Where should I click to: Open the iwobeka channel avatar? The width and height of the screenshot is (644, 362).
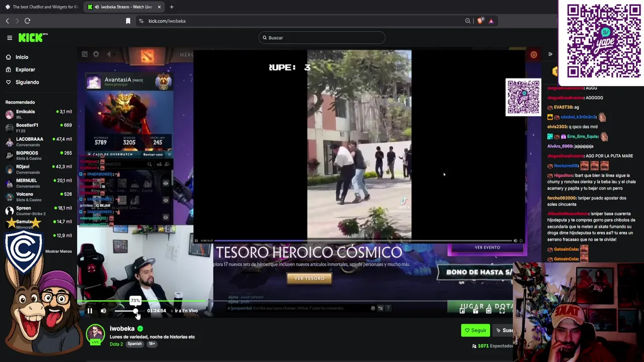pos(95,334)
